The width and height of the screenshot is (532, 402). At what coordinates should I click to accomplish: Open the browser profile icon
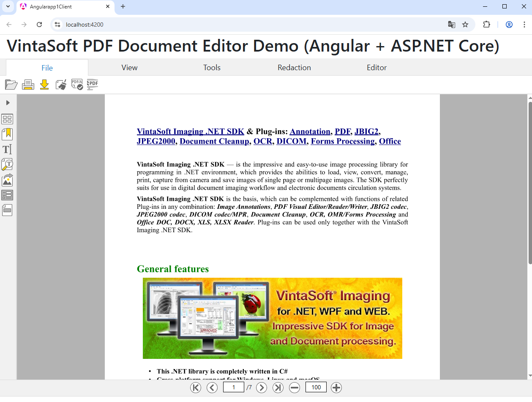click(509, 25)
